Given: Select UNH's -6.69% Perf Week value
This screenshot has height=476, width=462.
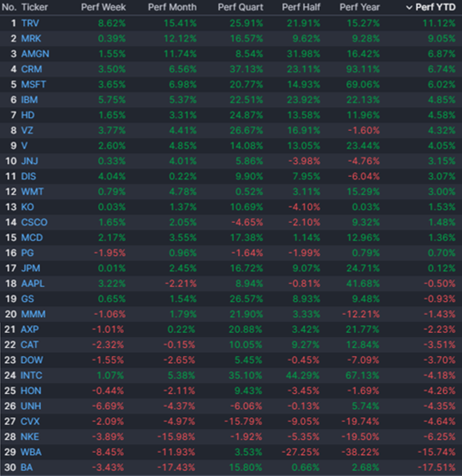Looking at the screenshot, I should 108,406.
